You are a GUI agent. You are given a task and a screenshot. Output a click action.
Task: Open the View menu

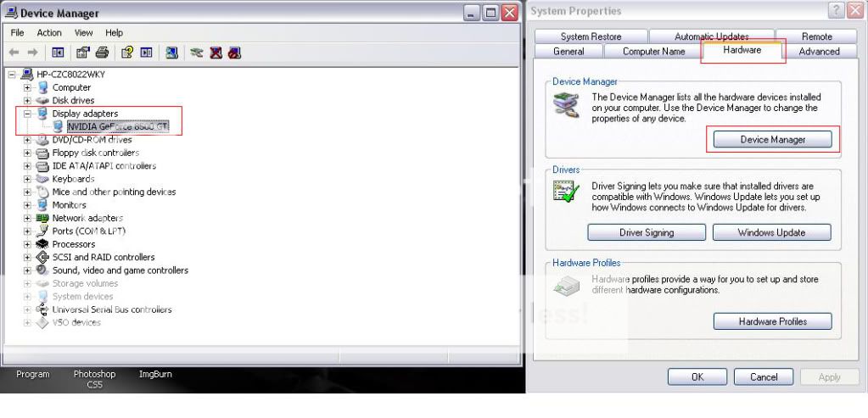click(x=84, y=32)
